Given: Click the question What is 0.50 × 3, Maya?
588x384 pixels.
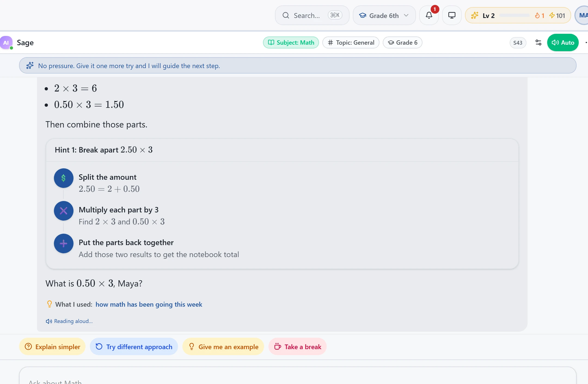Looking at the screenshot, I should click(x=94, y=284).
